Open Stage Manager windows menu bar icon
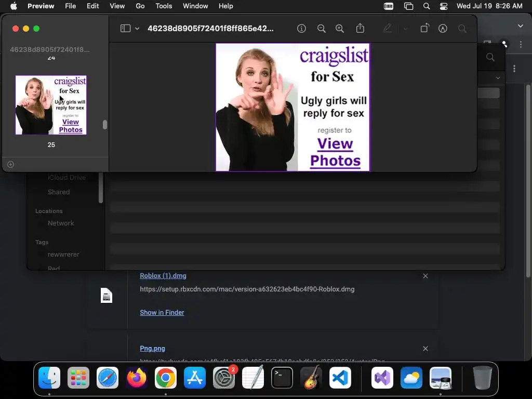 (408, 6)
